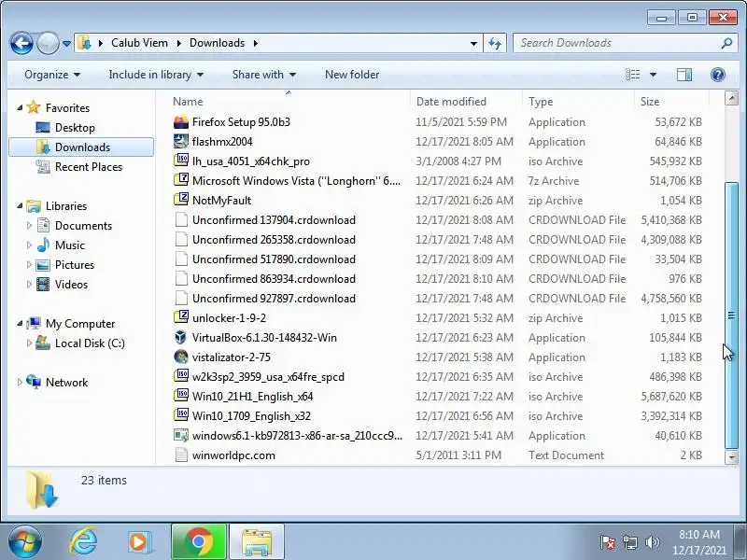Go back with the Back arrow button
The height and width of the screenshot is (560, 747).
pyautogui.click(x=21, y=43)
